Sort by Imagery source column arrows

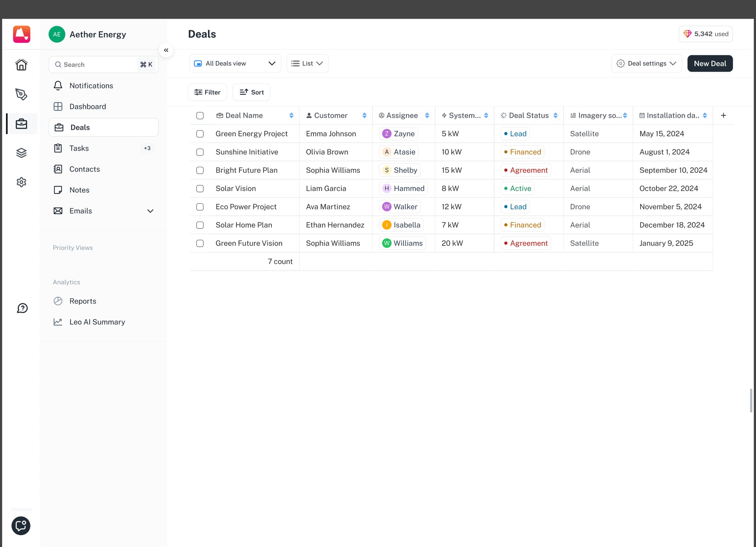coord(625,115)
